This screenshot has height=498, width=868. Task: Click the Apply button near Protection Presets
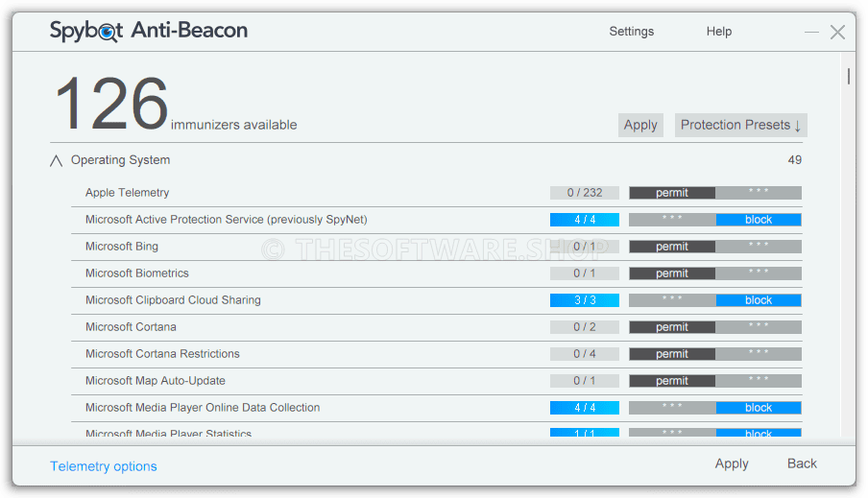(x=640, y=125)
